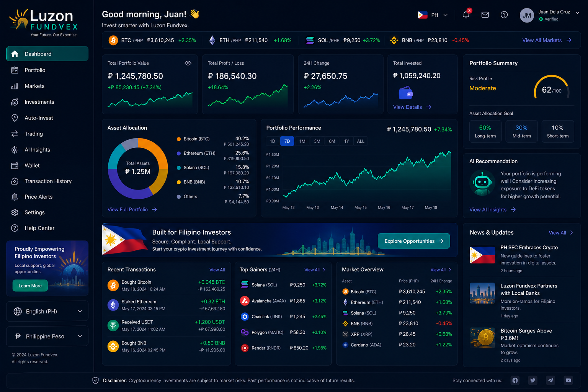This screenshot has width=588, height=392.
Task: Open Twitter social icon in footer
Action: [x=532, y=380]
